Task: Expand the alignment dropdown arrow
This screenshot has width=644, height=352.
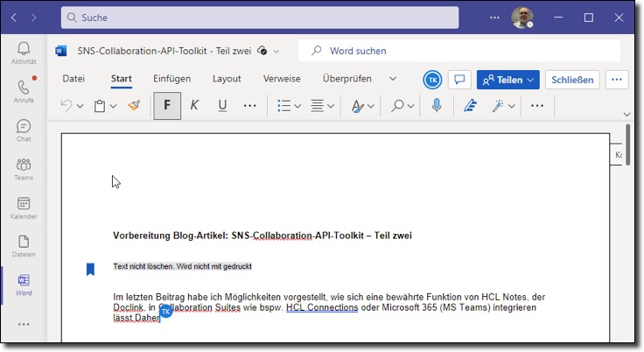Action: pos(331,106)
